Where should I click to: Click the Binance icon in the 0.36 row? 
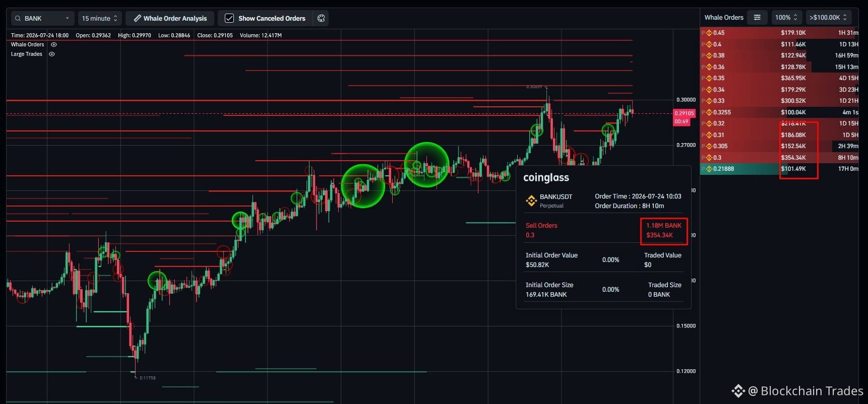click(709, 67)
